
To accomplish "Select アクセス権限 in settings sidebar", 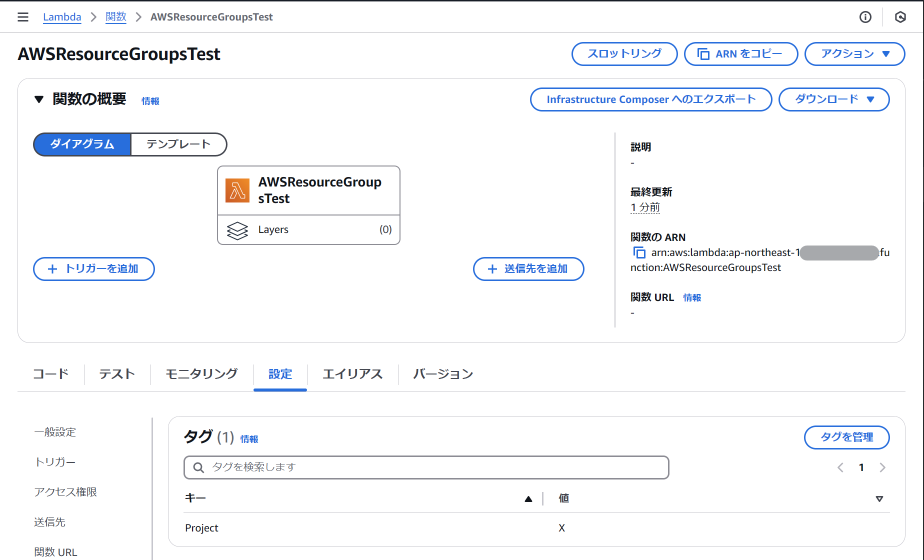I will 65,492.
